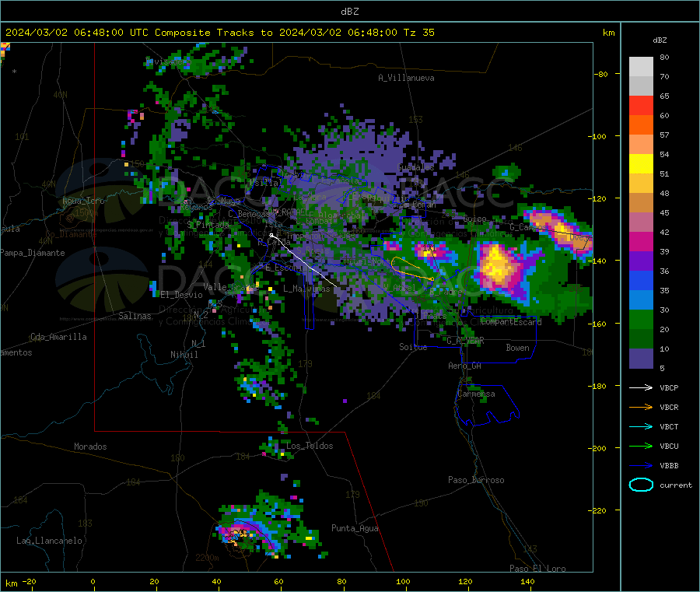Click the Agua_Toro map label

click(x=83, y=201)
